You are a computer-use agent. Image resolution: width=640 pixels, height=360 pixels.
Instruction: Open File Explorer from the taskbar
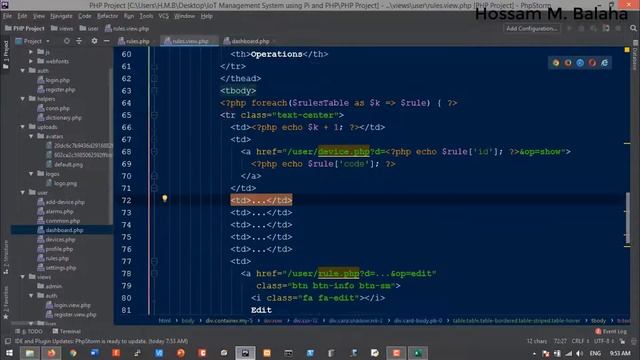(x=30, y=353)
